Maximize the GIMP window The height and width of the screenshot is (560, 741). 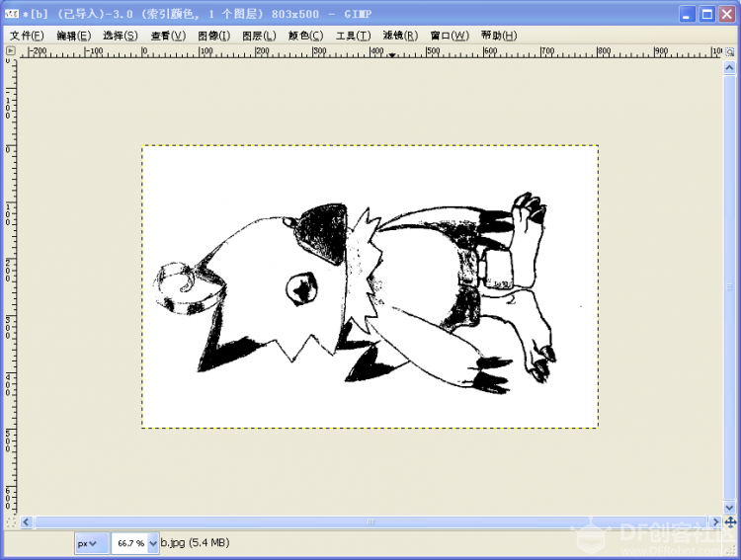click(x=707, y=14)
